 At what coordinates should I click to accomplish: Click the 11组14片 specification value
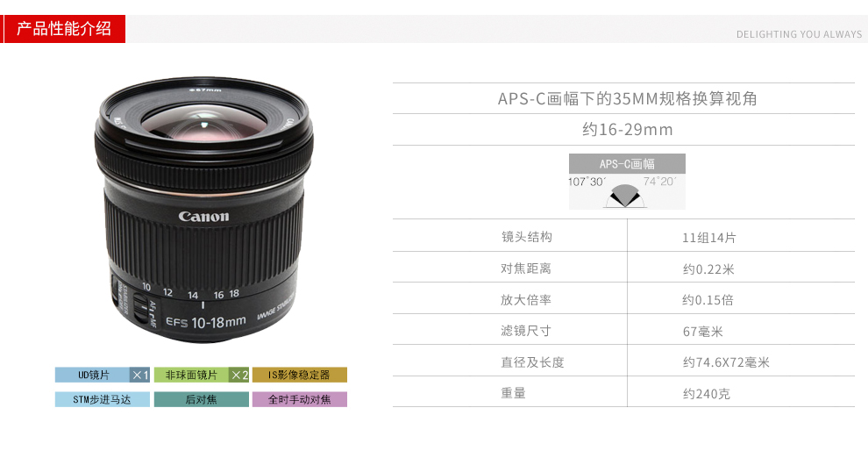pyautogui.click(x=709, y=238)
